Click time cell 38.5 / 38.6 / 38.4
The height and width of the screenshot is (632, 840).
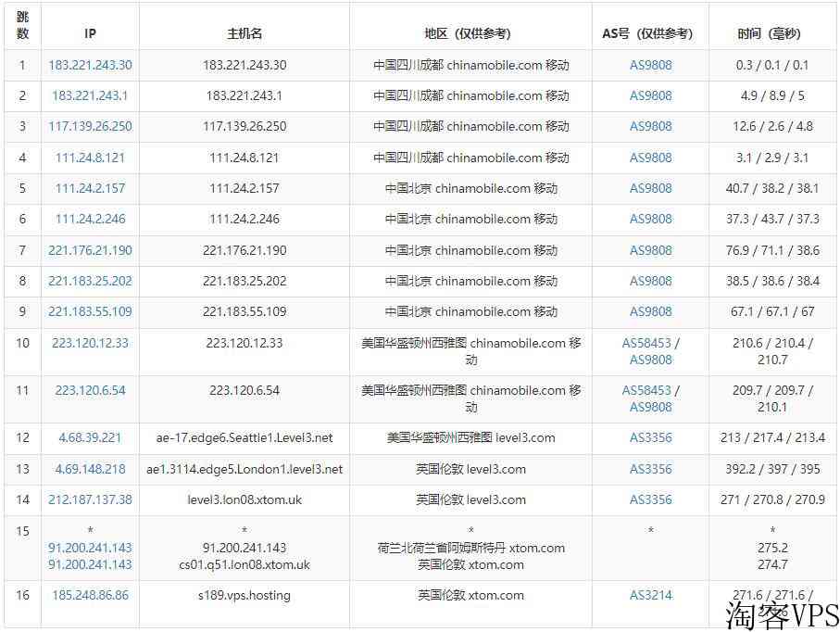[772, 281]
